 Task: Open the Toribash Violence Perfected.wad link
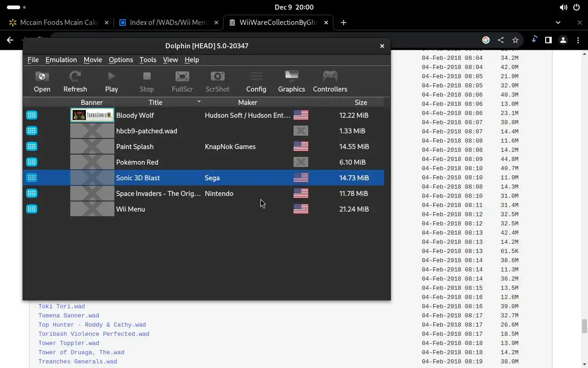pyautogui.click(x=94, y=334)
